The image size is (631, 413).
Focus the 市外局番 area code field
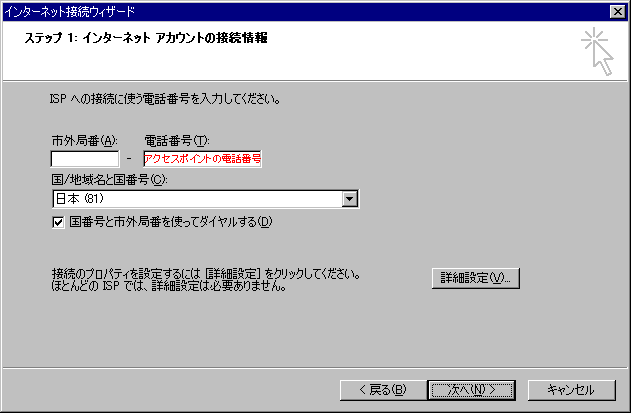click(x=85, y=159)
